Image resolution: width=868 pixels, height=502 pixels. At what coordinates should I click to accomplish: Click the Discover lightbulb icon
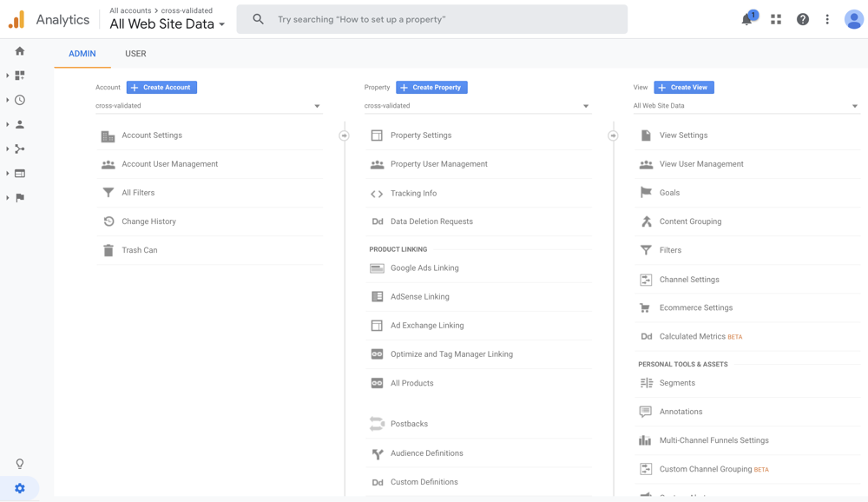pos(20,464)
